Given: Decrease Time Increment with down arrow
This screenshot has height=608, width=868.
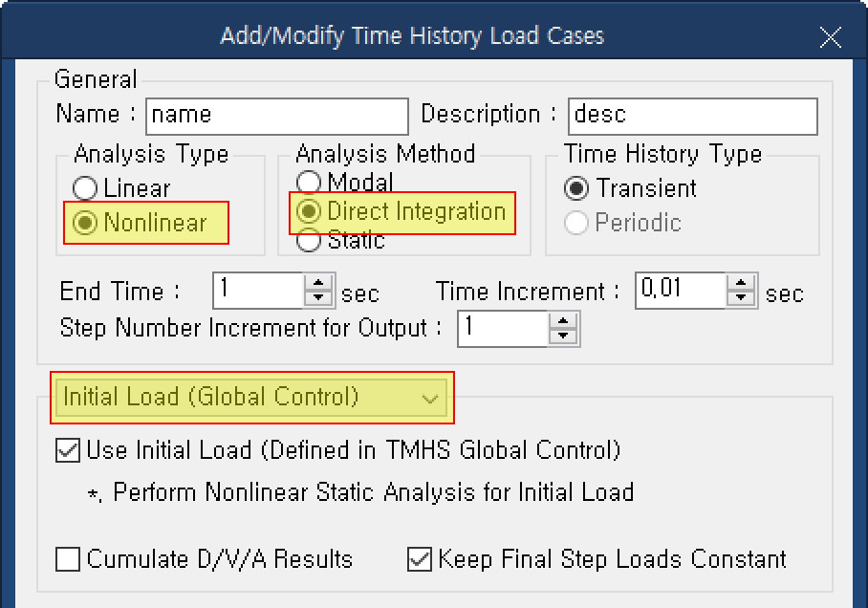Looking at the screenshot, I should 741,298.
